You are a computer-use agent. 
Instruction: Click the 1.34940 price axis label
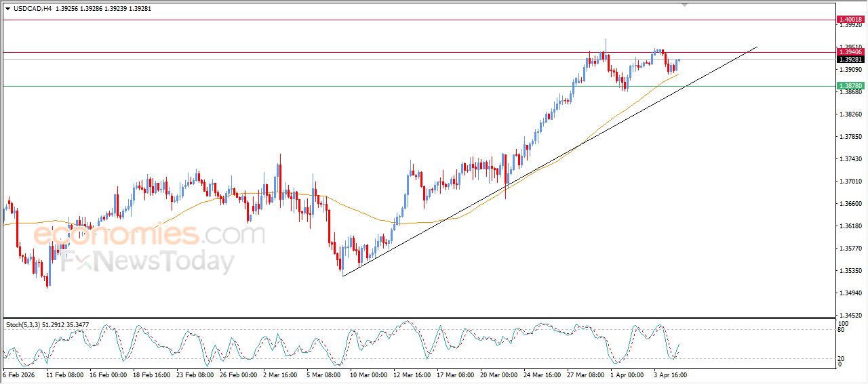tap(850, 293)
